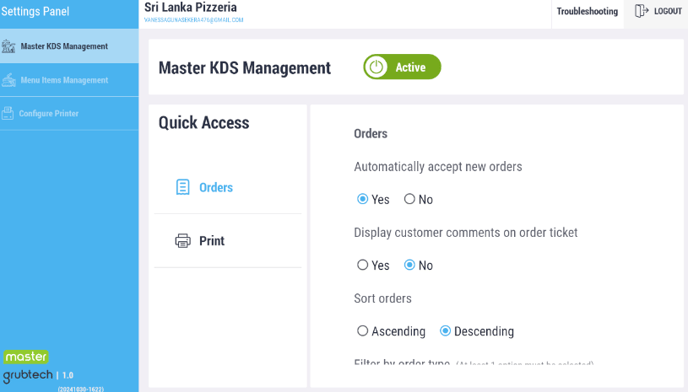Viewport: 688px width, 392px height.
Task: Open Master KDS Management in sidebar
Action: (69, 46)
